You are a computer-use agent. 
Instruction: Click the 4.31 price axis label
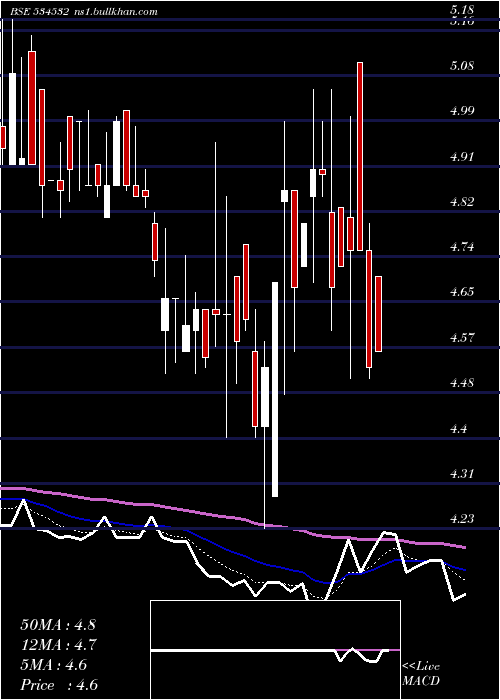[x=462, y=473]
